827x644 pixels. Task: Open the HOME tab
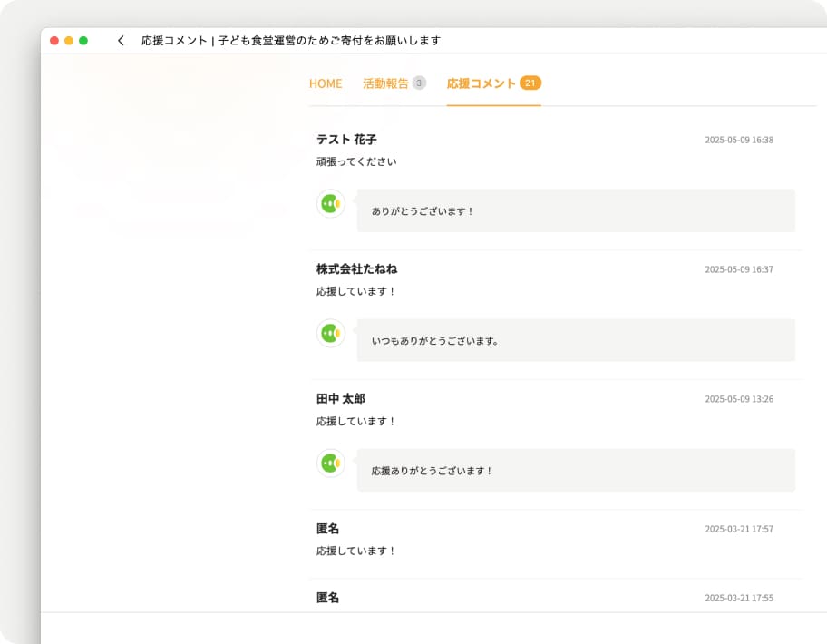(326, 83)
